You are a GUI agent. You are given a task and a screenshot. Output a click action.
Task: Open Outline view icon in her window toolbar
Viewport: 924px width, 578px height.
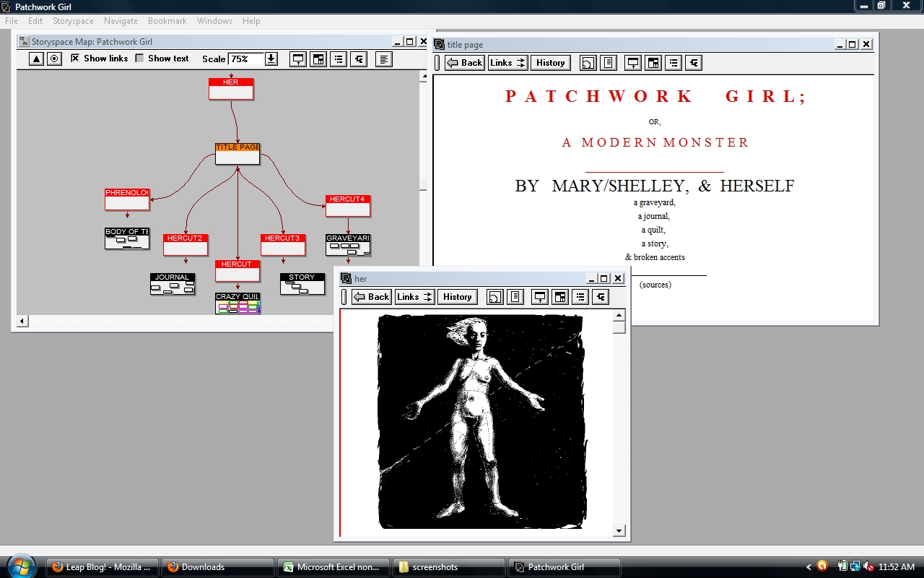(x=580, y=297)
